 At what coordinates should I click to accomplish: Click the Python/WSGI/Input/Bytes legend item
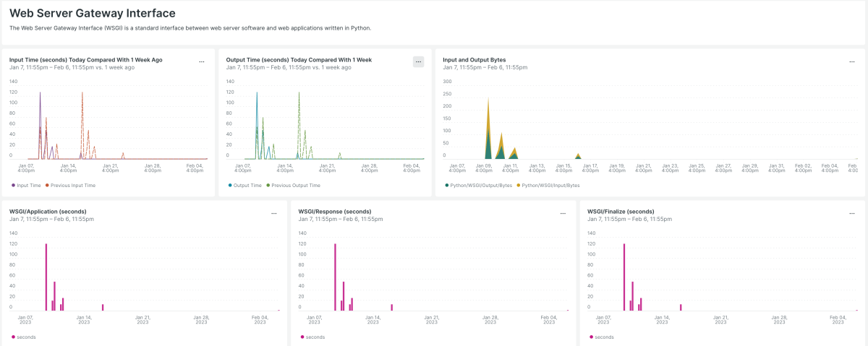pos(550,185)
